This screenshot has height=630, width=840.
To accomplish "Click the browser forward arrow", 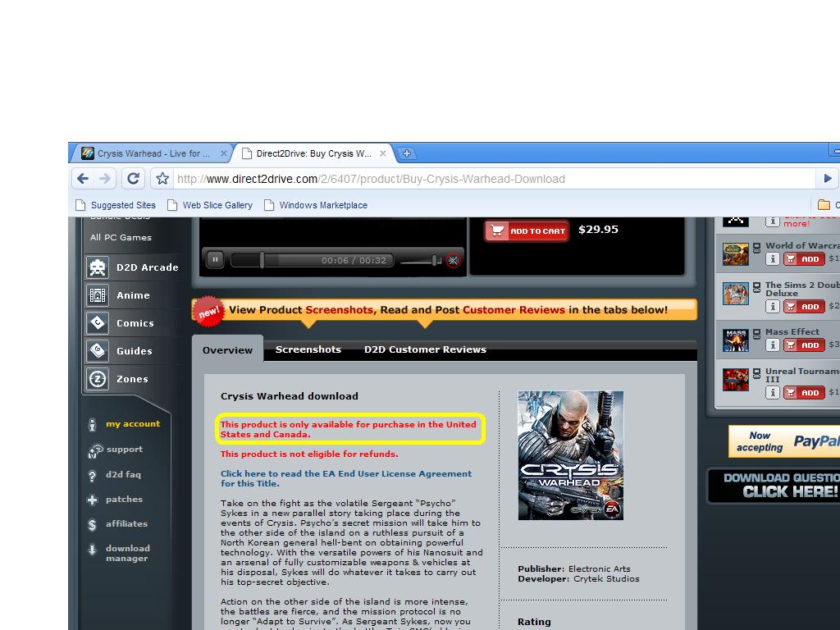I will point(105,178).
